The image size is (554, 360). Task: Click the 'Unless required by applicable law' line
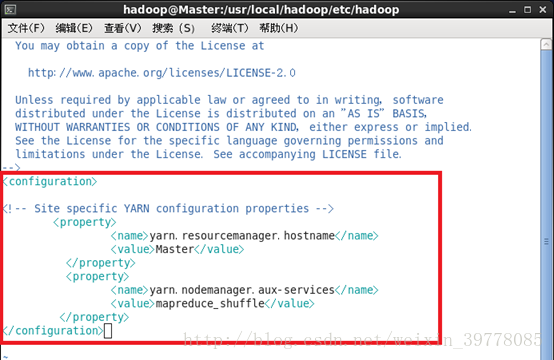229,100
